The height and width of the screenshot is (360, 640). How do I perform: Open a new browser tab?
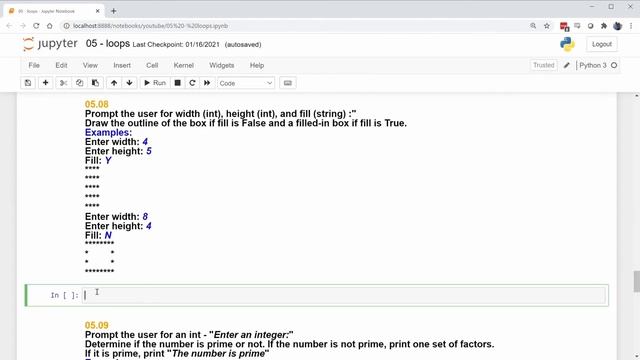[113, 11]
